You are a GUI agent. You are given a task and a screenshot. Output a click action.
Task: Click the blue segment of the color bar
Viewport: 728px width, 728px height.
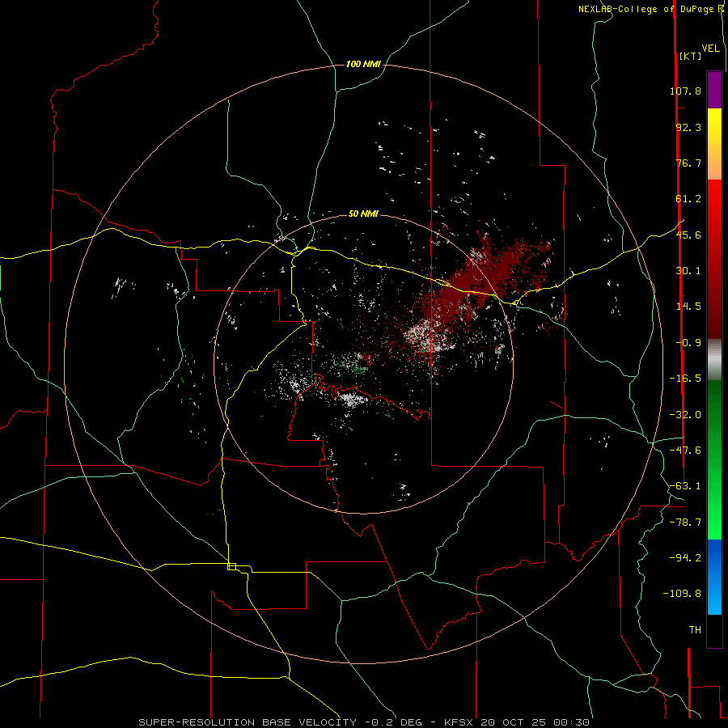point(714,577)
